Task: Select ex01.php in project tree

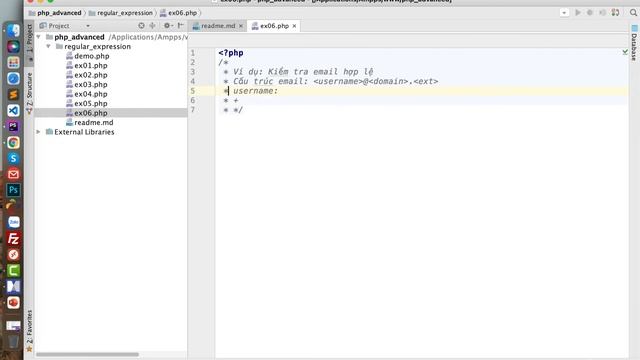Action: coord(91,65)
